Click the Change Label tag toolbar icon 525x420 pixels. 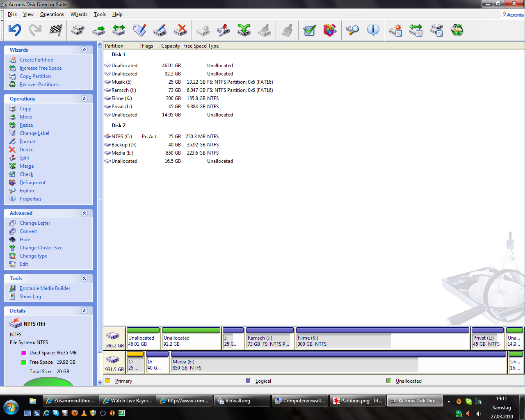[x=139, y=30]
